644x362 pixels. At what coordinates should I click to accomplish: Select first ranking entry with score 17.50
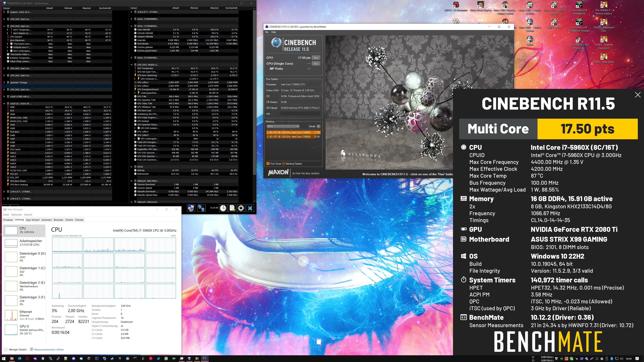[293, 132]
